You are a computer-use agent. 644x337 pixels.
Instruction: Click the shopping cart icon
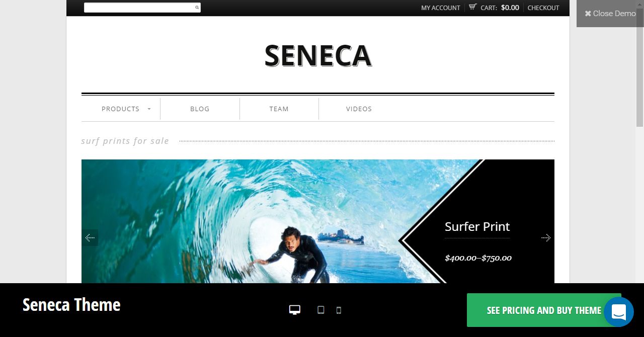coord(473,7)
